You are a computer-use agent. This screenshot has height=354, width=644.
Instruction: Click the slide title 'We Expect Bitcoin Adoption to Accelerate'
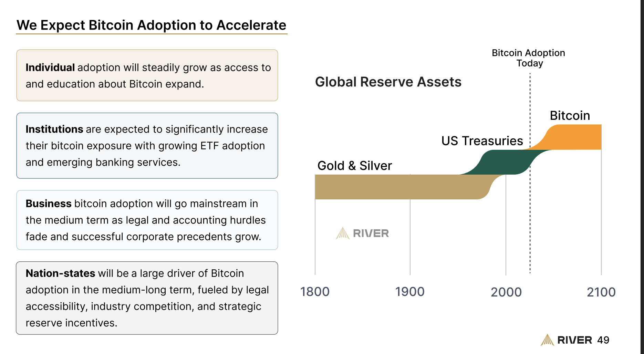(152, 25)
